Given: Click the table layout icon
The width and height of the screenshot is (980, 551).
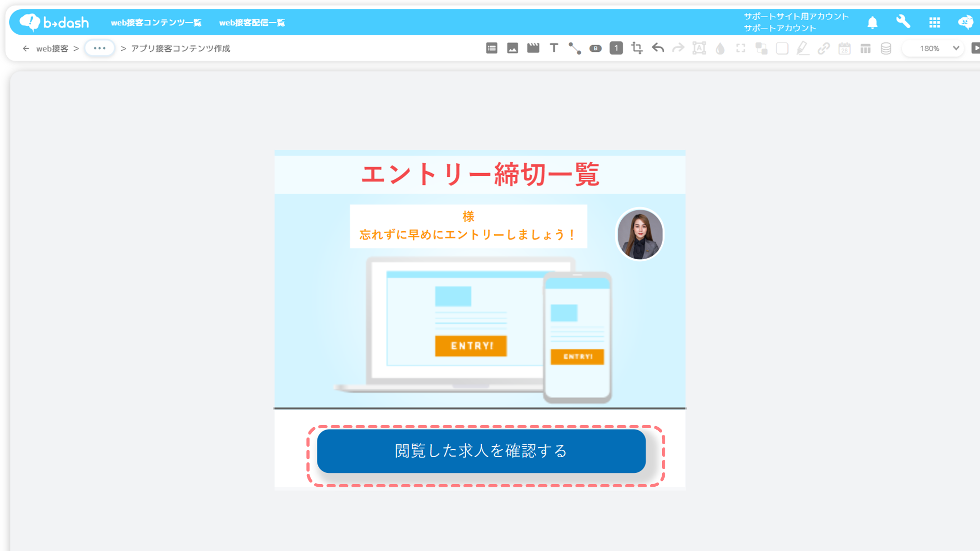Looking at the screenshot, I should click(865, 48).
